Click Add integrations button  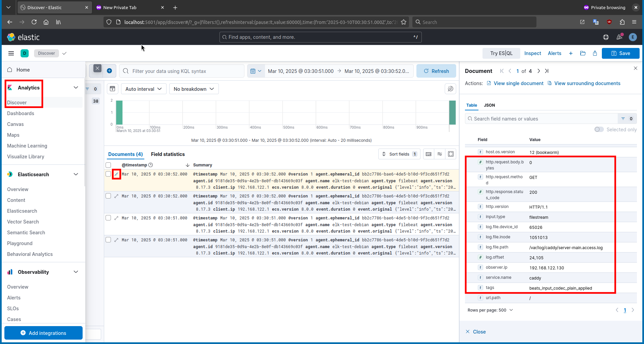pyautogui.click(x=43, y=333)
